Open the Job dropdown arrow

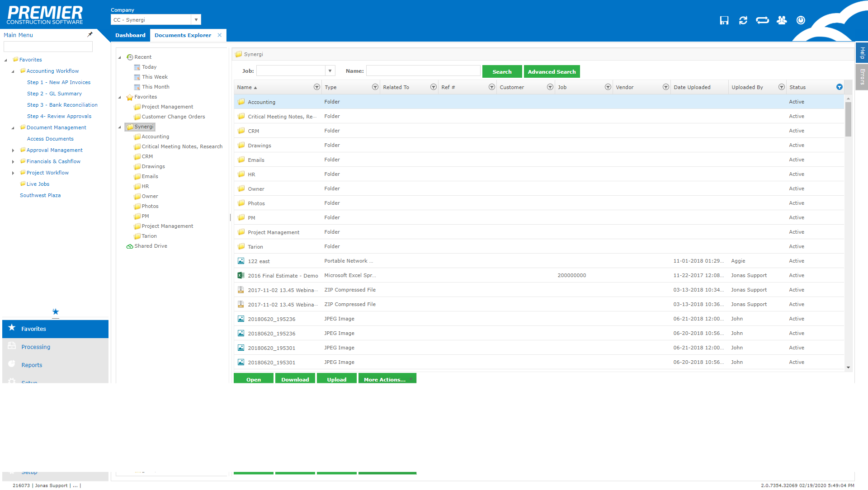tap(330, 71)
